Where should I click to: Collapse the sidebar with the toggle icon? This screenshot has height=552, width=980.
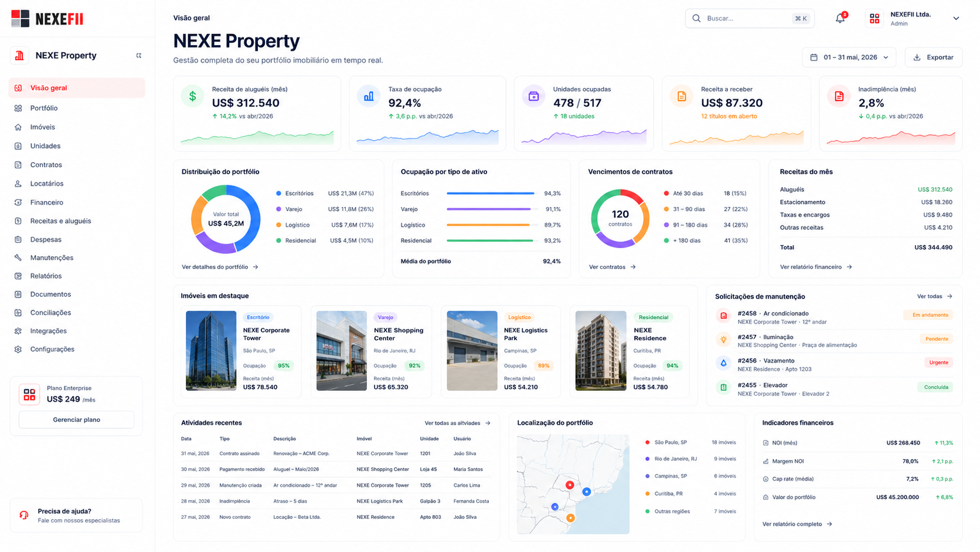point(139,56)
